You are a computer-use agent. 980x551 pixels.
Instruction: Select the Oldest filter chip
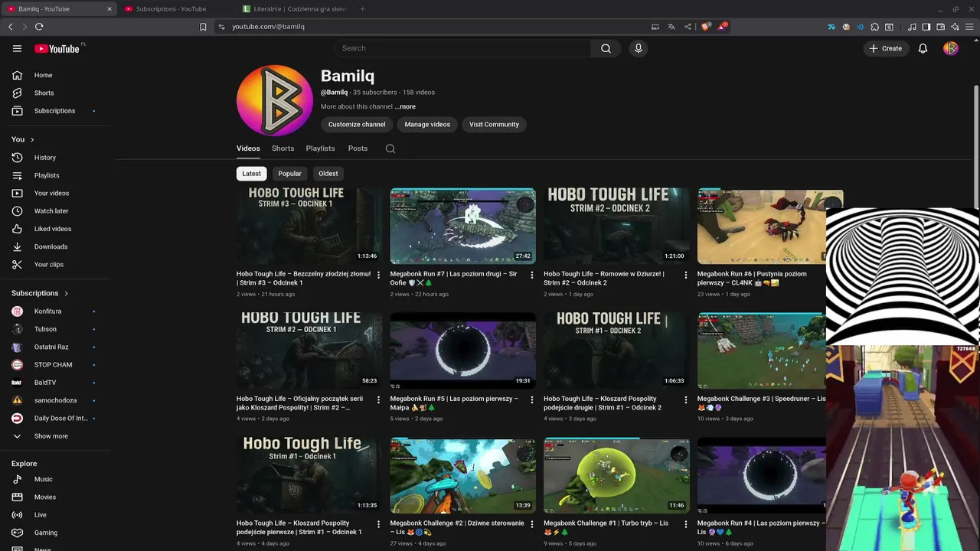tap(328, 174)
